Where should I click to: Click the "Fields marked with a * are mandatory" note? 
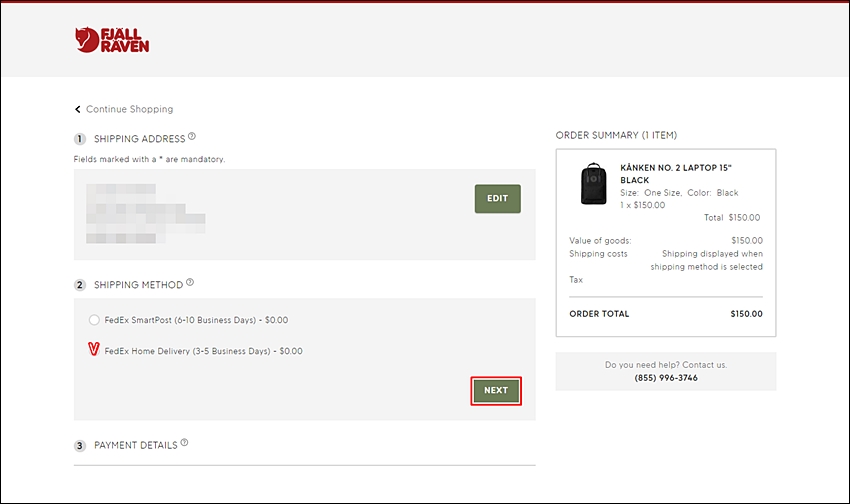click(149, 159)
